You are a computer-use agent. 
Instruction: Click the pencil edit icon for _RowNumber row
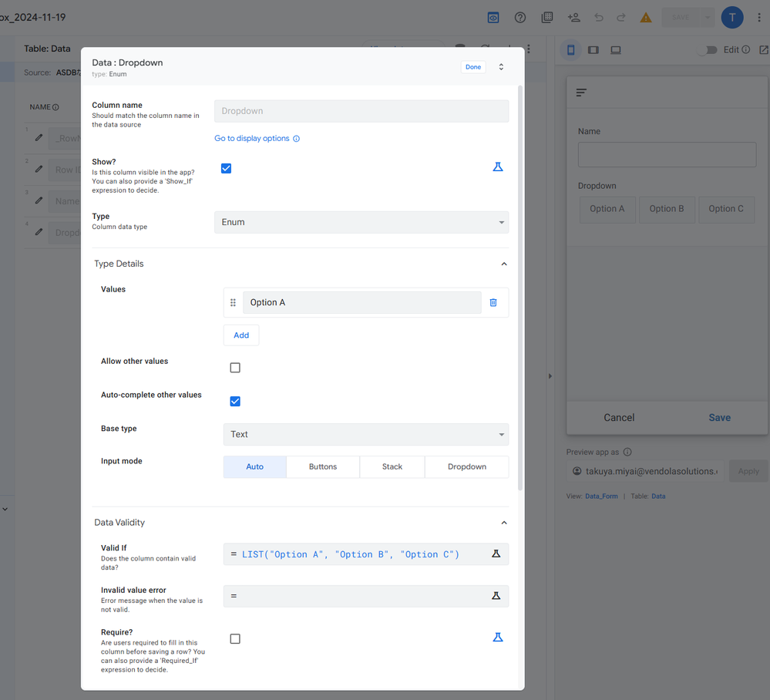tap(39, 137)
